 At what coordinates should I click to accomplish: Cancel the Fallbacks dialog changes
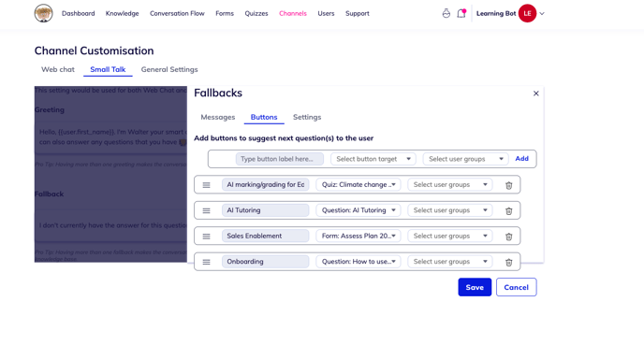tap(517, 287)
